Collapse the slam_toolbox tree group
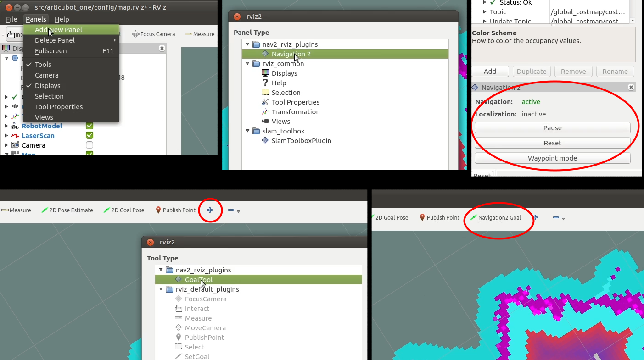 click(248, 131)
